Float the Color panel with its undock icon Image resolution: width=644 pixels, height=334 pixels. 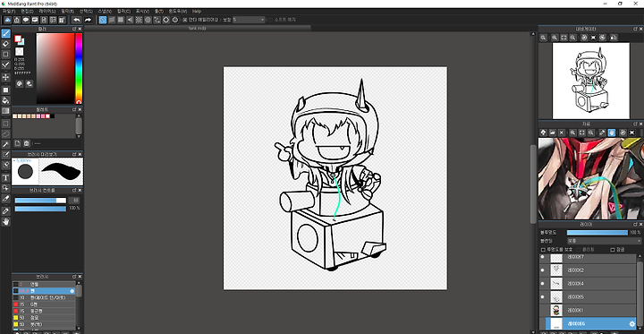pyautogui.click(x=74, y=29)
